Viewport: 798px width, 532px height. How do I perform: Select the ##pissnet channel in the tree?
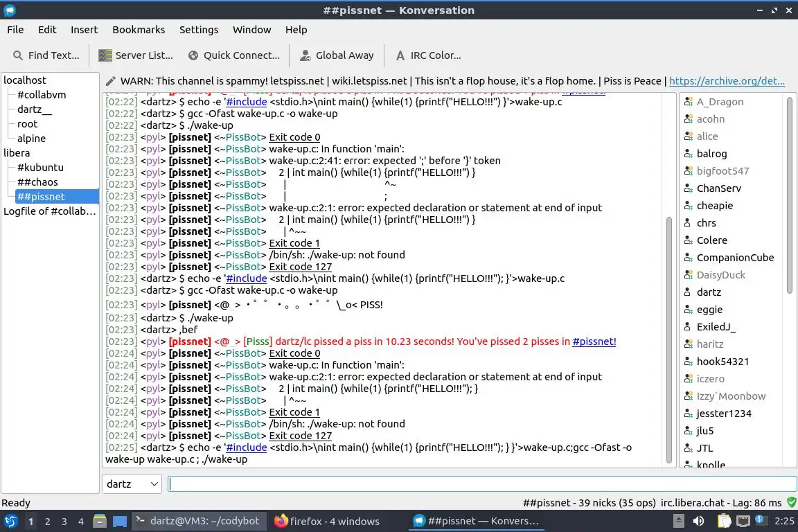pyautogui.click(x=57, y=197)
